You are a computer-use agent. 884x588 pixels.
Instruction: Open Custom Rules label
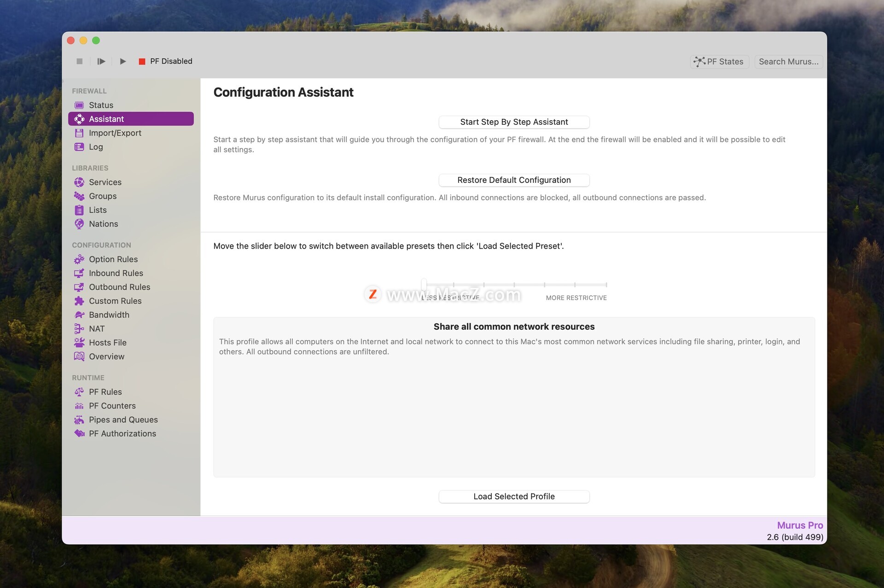click(x=115, y=301)
